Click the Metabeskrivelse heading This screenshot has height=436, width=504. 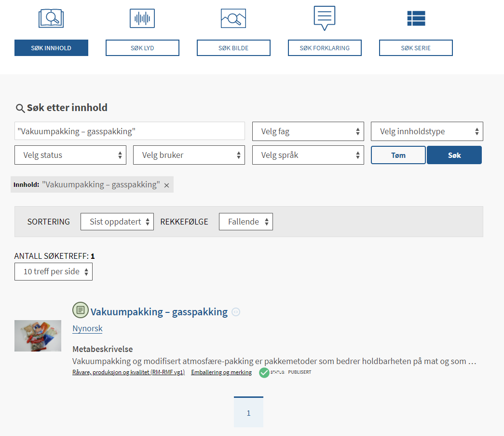point(103,349)
